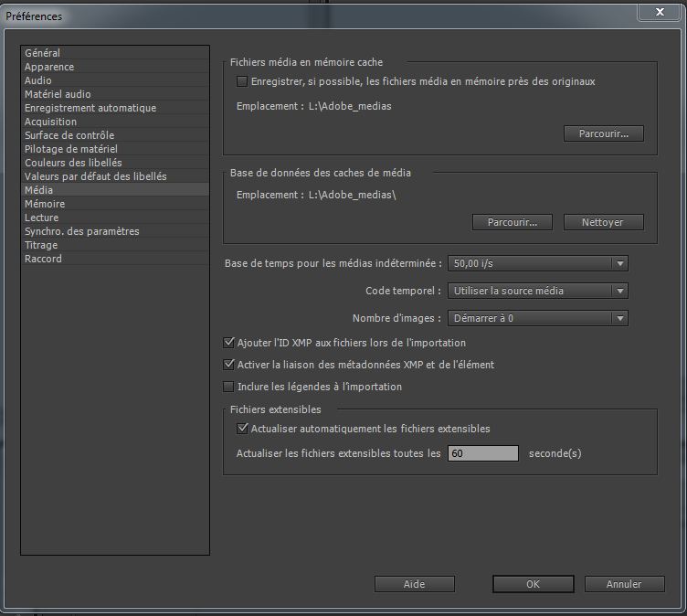Image resolution: width=687 pixels, height=616 pixels.
Task: Click Nettoyer to clean cache database
Action: (603, 222)
